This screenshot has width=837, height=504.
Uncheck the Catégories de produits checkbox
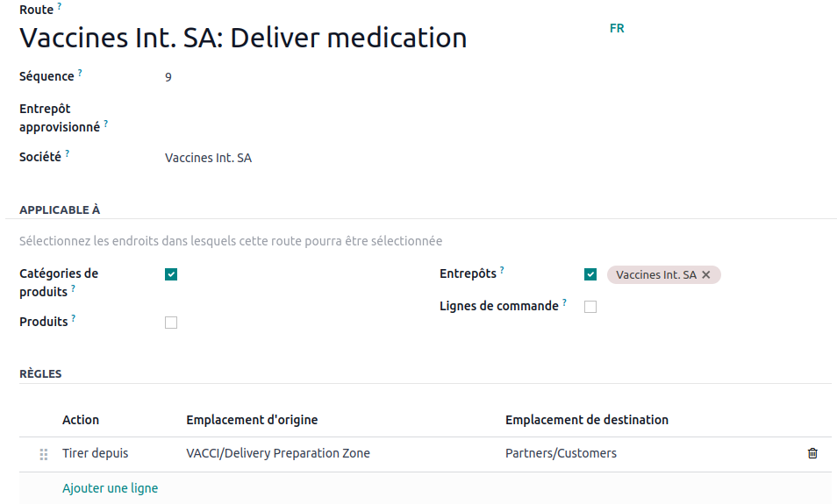click(171, 274)
